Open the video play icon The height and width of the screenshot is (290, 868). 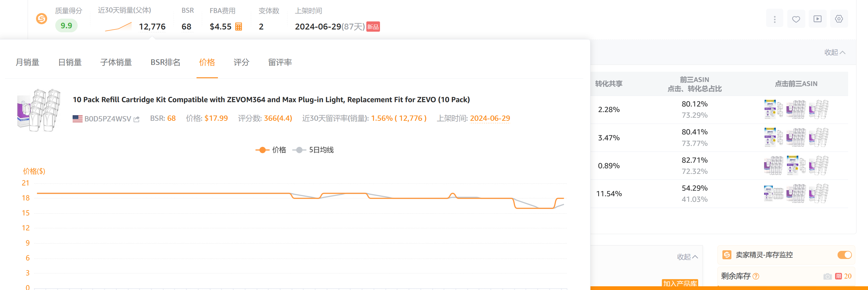(817, 19)
